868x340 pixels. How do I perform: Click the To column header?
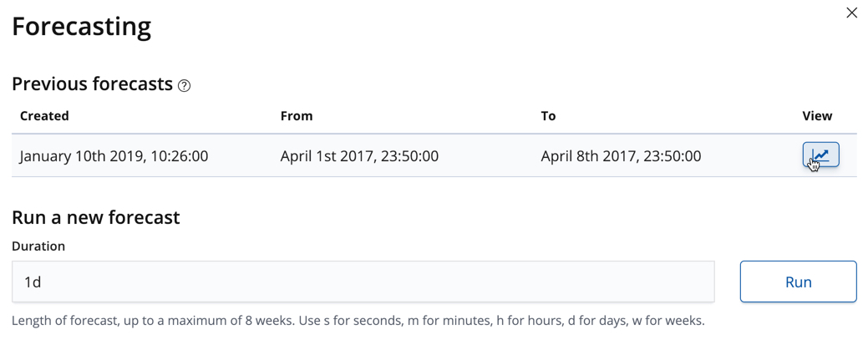(548, 116)
